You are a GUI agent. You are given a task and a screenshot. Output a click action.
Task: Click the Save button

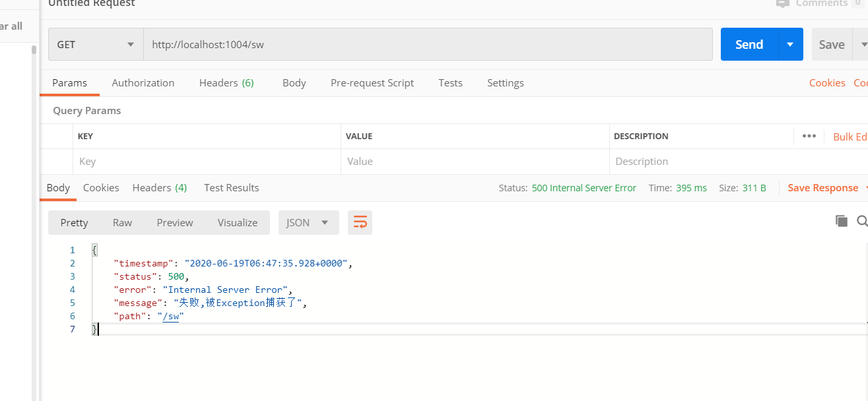[832, 45]
